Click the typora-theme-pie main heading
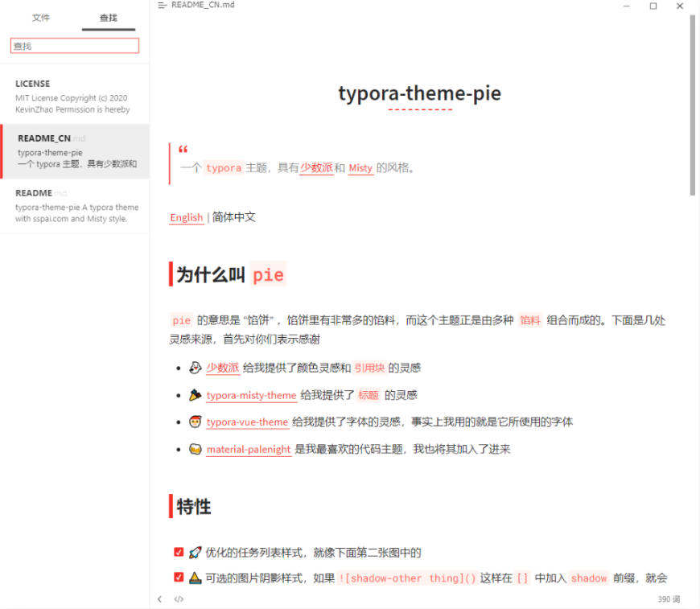 (x=420, y=93)
